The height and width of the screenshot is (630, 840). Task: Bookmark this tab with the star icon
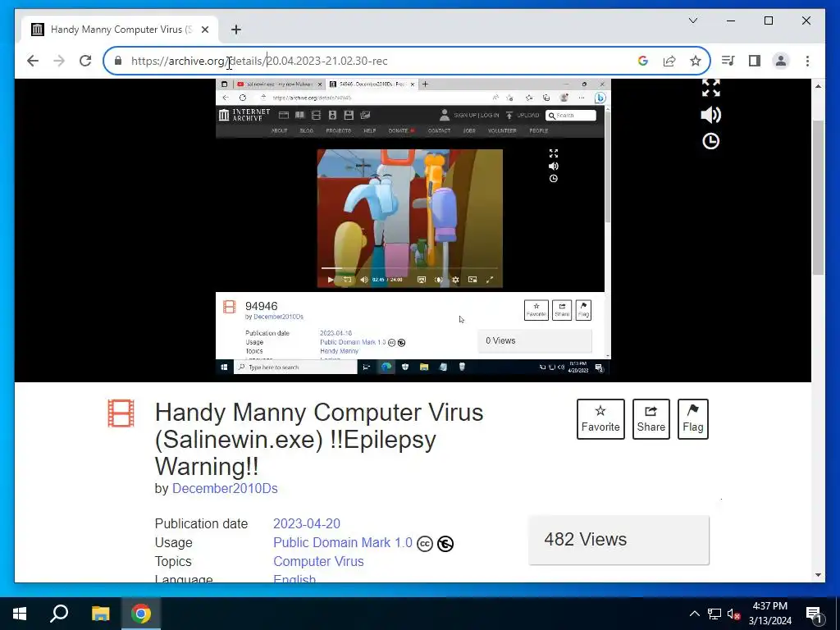[x=696, y=61]
